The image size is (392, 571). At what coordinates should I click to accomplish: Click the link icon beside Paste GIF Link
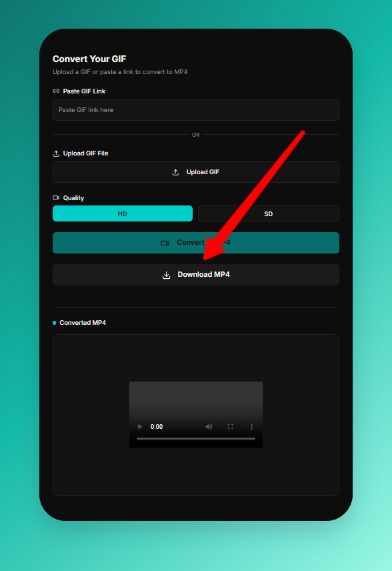click(x=56, y=91)
